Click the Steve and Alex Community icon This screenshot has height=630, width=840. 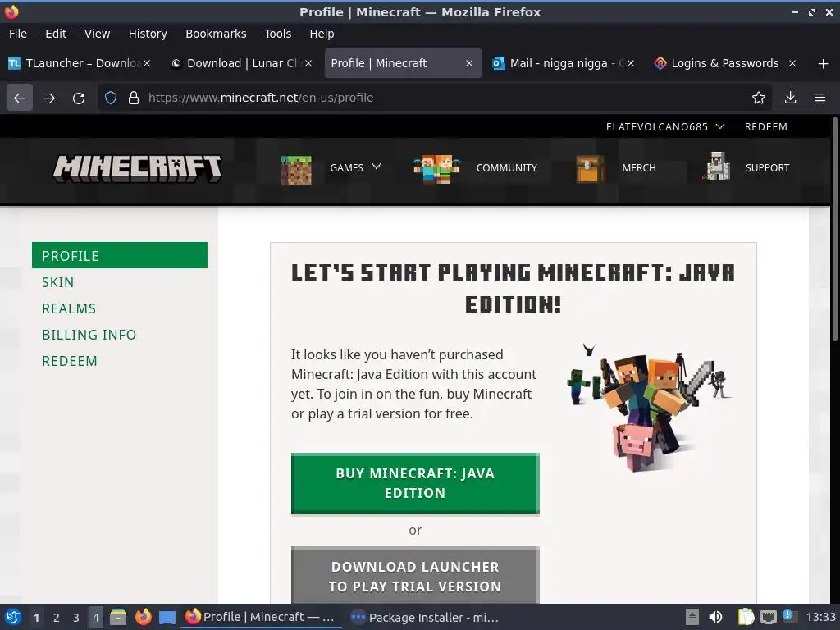tap(436, 169)
